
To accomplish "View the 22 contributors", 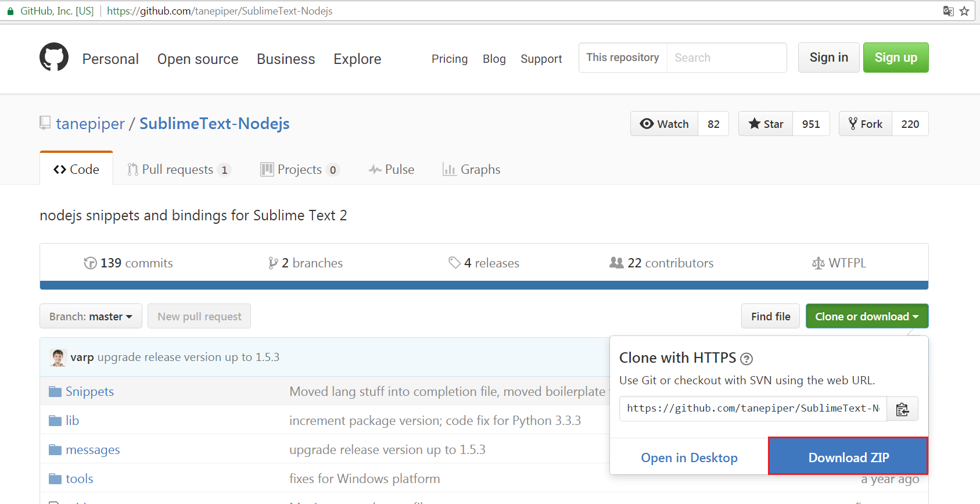I will [661, 263].
